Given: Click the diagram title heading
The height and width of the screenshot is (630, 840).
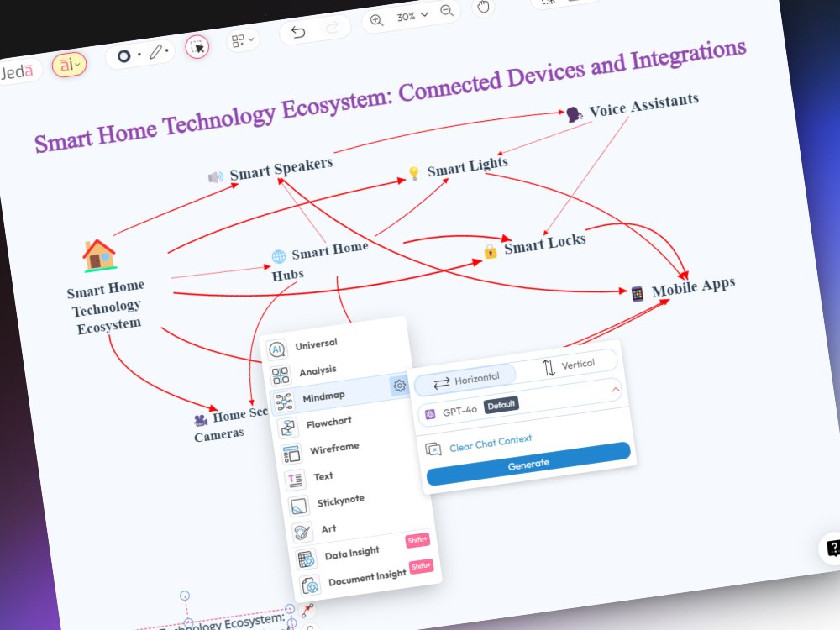Looking at the screenshot, I should (390, 96).
